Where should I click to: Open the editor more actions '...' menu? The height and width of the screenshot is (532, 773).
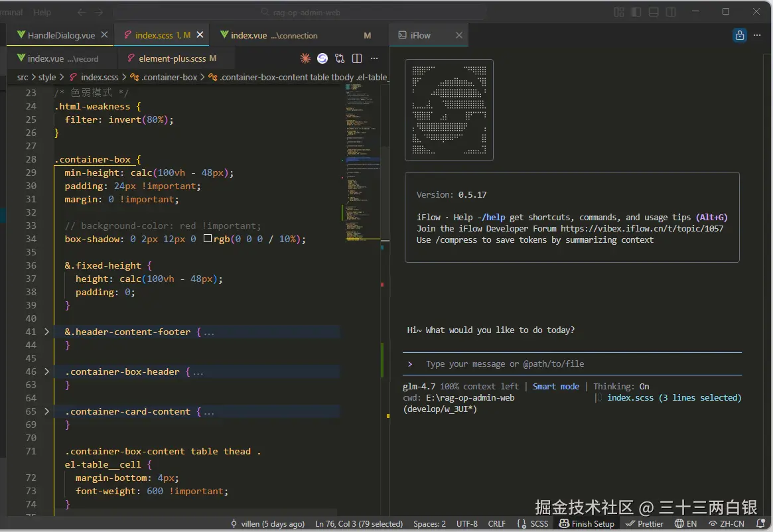pos(375,58)
